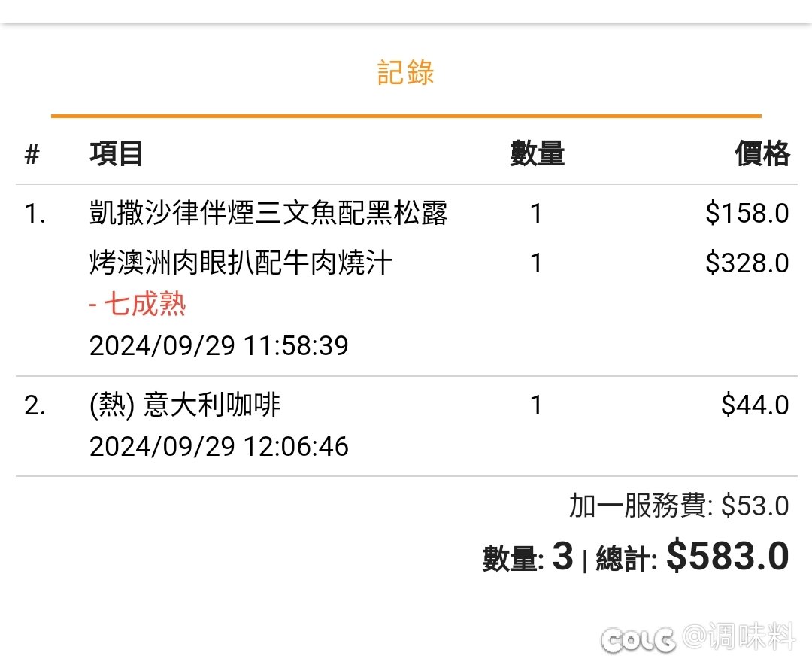
Task: Click the 價格 column header
Action: tap(762, 154)
